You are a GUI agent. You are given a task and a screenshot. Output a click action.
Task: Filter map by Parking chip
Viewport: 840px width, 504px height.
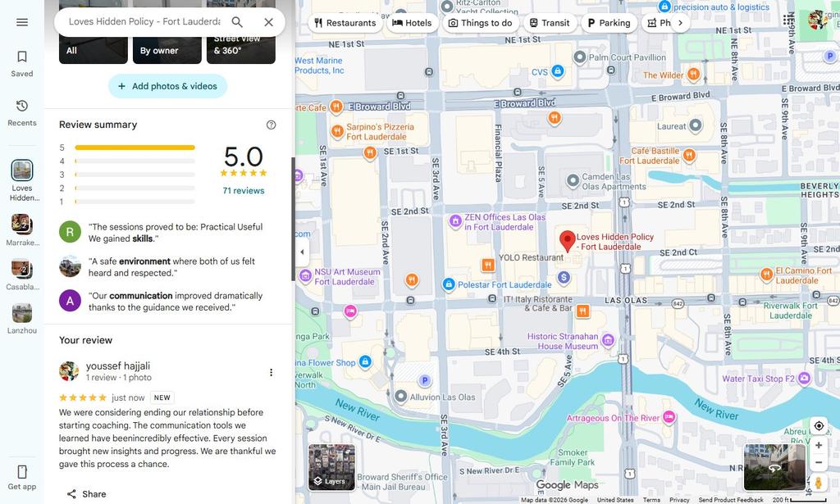tap(609, 23)
